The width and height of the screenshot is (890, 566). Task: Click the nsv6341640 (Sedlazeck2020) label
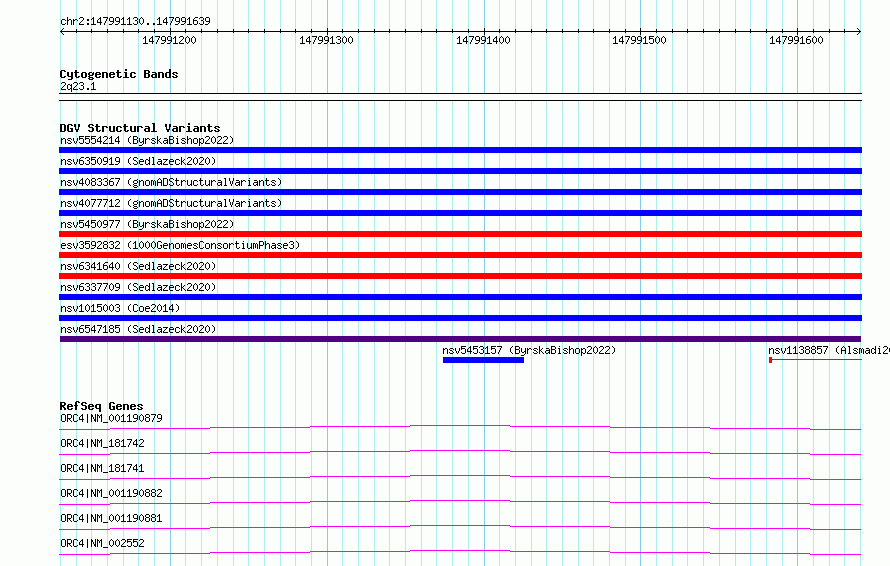click(x=138, y=266)
